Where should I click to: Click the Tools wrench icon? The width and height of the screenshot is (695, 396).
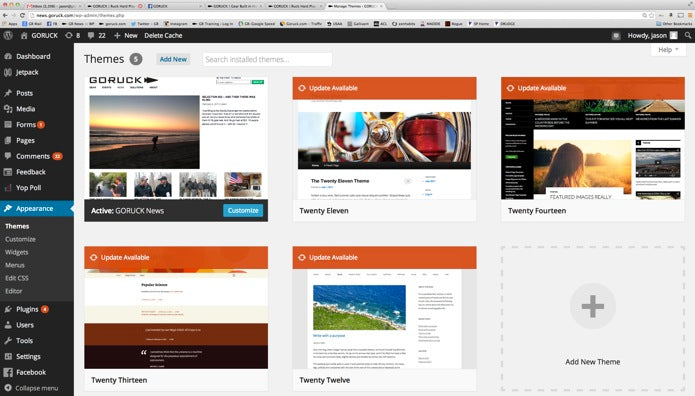[8, 341]
